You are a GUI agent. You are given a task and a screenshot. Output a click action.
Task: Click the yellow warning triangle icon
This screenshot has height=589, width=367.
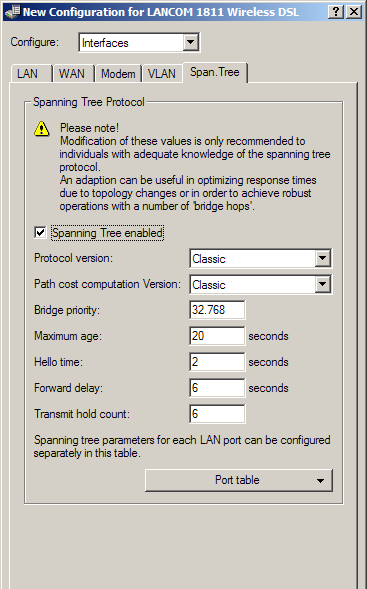pos(41,129)
